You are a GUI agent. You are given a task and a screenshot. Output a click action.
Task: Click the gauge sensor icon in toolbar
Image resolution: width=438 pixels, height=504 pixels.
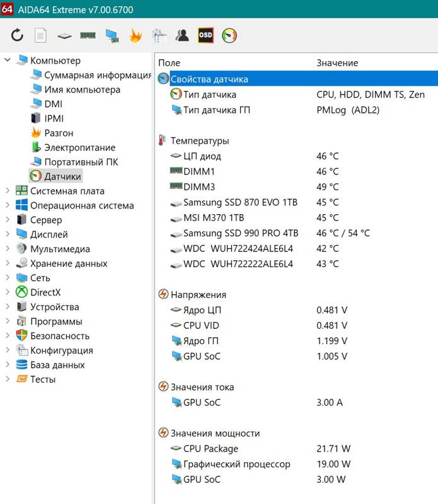tap(229, 36)
